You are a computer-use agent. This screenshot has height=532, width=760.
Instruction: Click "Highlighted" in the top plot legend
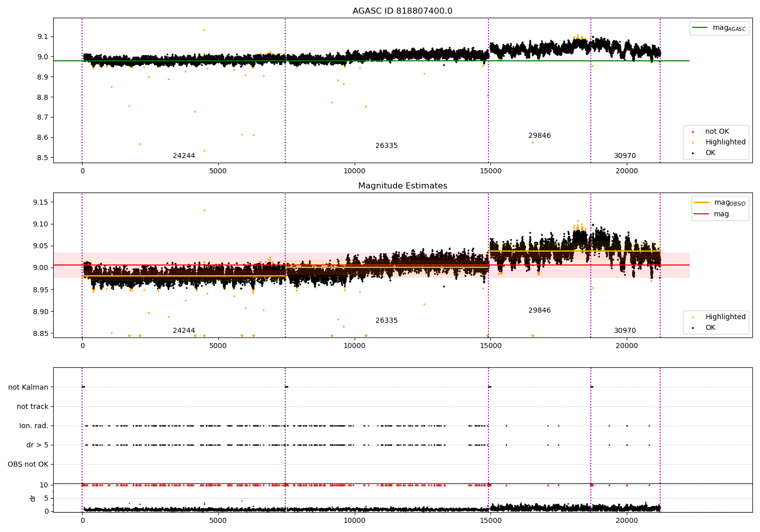[x=725, y=142]
